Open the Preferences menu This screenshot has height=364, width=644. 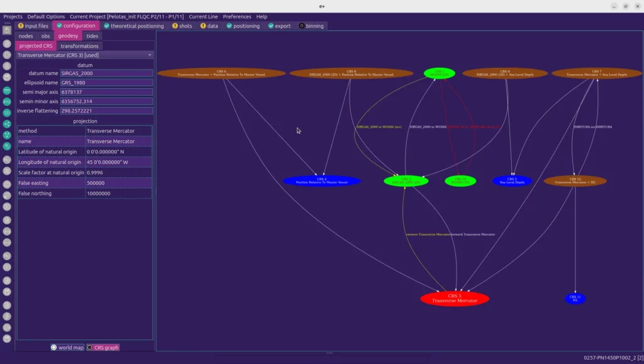[237, 16]
